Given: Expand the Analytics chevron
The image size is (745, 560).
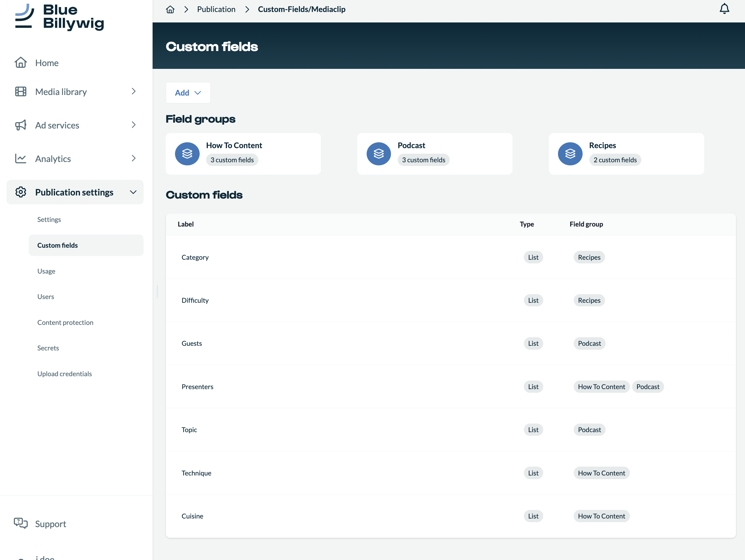Looking at the screenshot, I should tap(134, 158).
